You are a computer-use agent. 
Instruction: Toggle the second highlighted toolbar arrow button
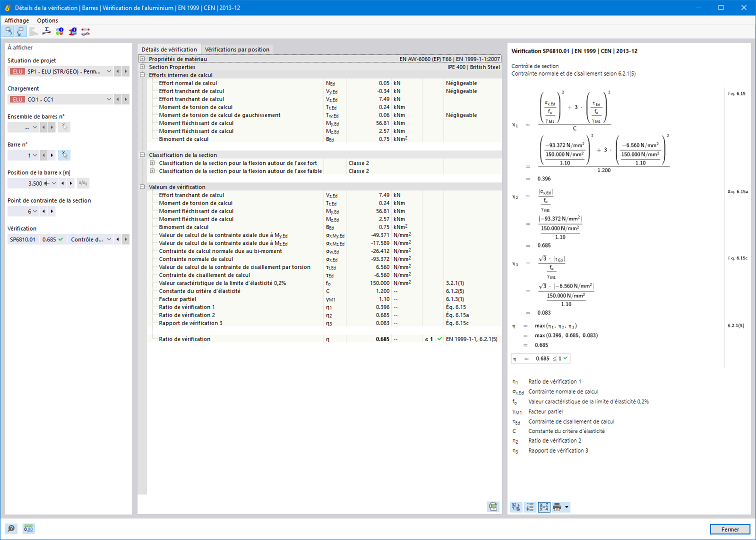click(20, 32)
